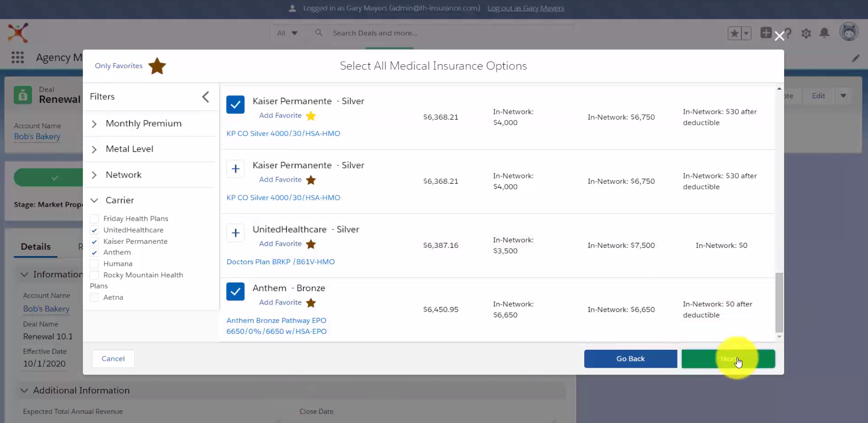
Task: Click the favorite star on the Anthem Bronze plan
Action: [x=311, y=303]
